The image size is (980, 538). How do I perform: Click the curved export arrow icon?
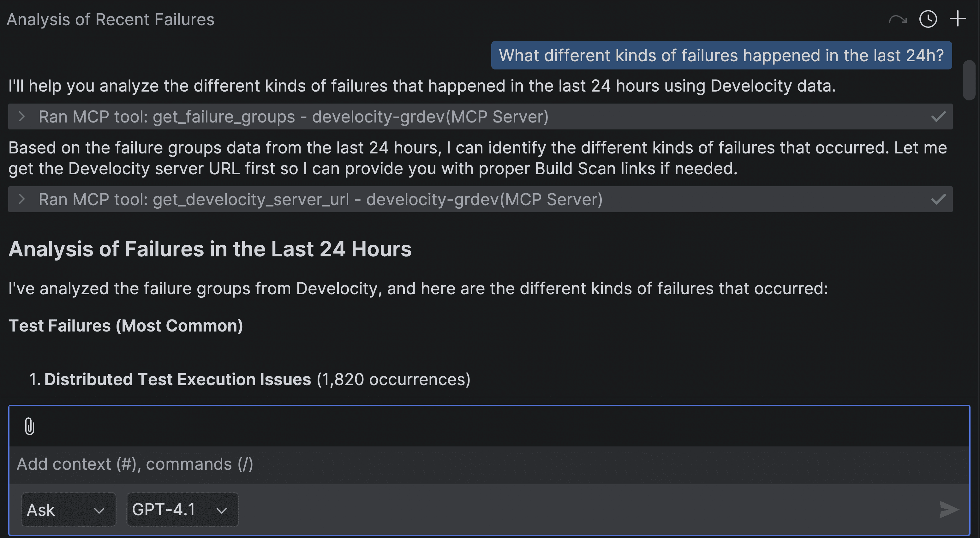click(898, 19)
